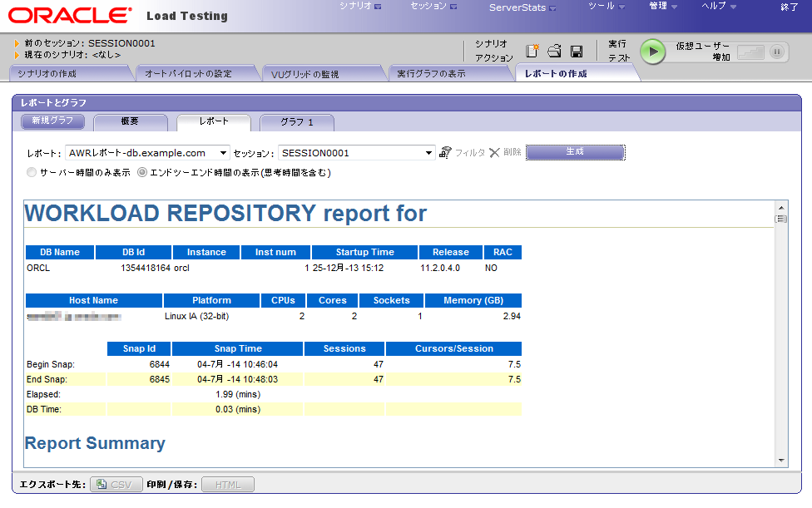The width and height of the screenshot is (812, 508).
Task: Open the セッション dropdown showing SESSION0001
Action: 357,153
